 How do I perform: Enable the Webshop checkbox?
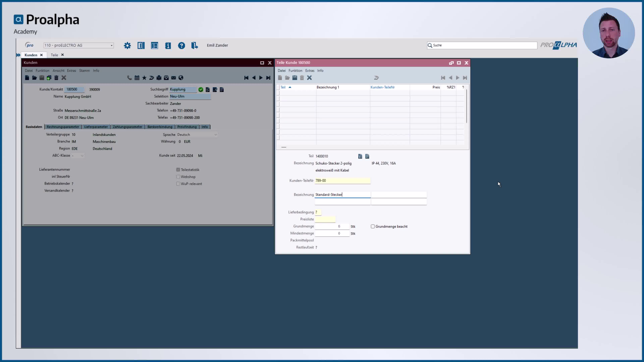178,177
